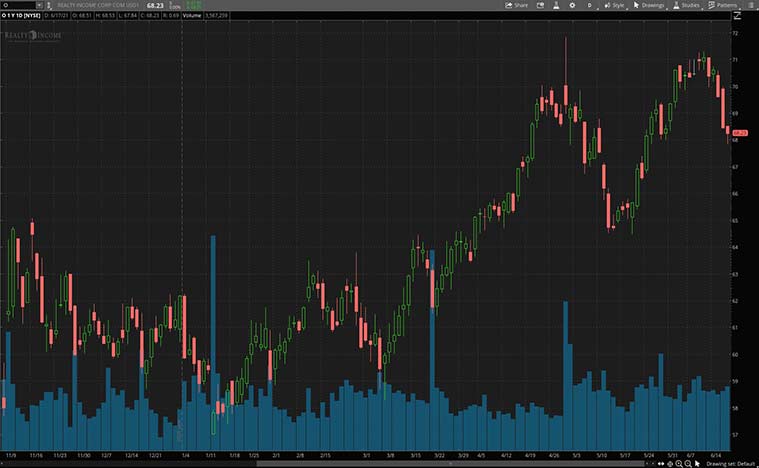Click the hamburger menu icon at top right
This screenshot has width=759, height=468.
click(751, 5)
